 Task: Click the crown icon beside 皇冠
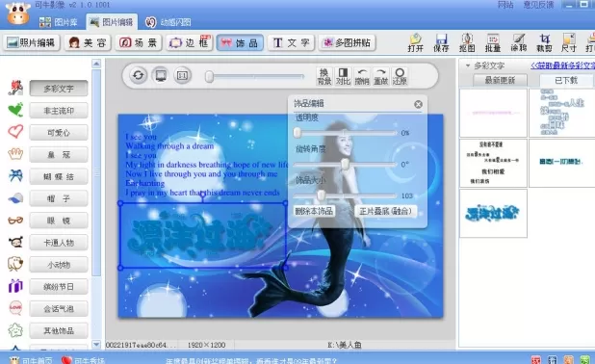15,154
